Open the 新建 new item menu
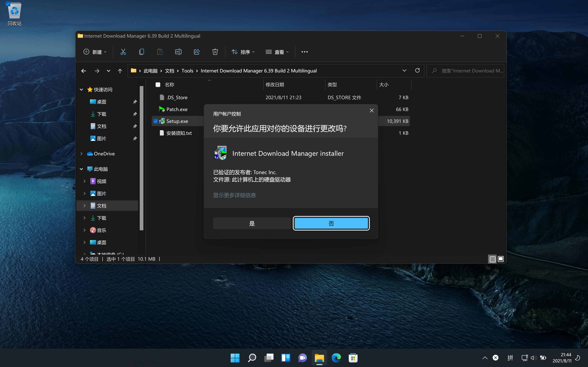 [x=95, y=52]
